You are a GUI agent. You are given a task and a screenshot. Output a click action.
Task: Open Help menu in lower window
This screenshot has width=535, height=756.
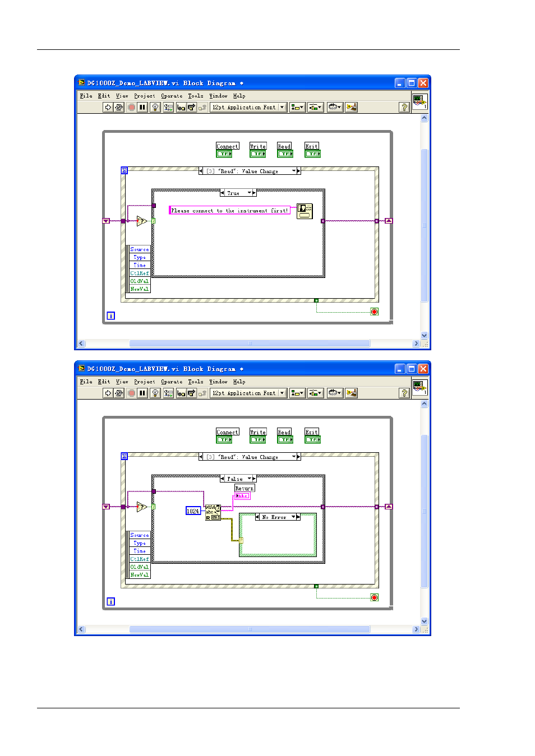[x=239, y=382]
